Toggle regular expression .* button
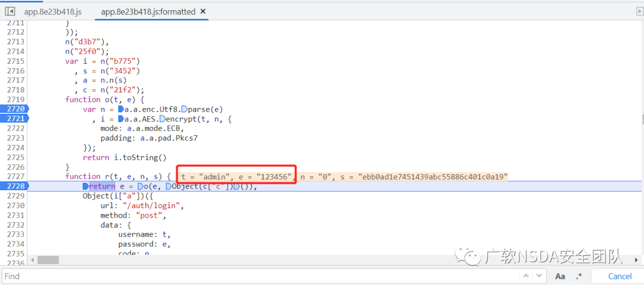Viewport: 644px width, 285px height. pos(579,277)
